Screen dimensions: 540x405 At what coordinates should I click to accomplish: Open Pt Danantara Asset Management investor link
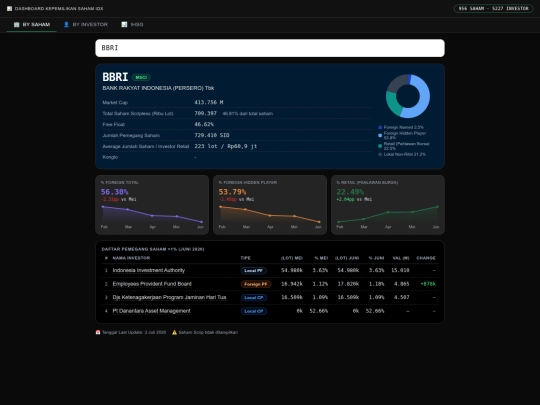(152, 311)
